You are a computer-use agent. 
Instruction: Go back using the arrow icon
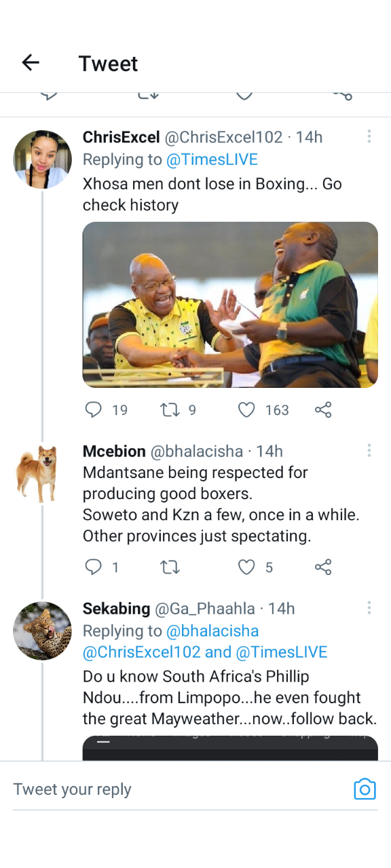[x=31, y=63]
